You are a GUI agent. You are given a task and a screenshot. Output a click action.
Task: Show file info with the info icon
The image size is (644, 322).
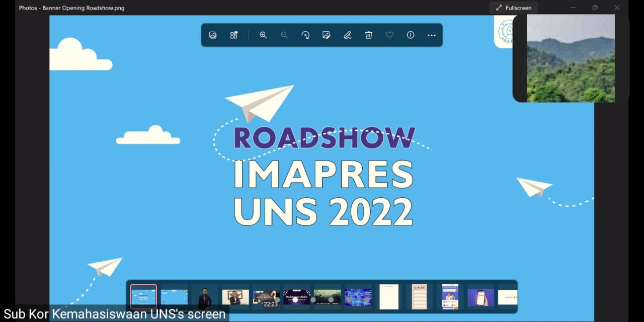point(411,35)
